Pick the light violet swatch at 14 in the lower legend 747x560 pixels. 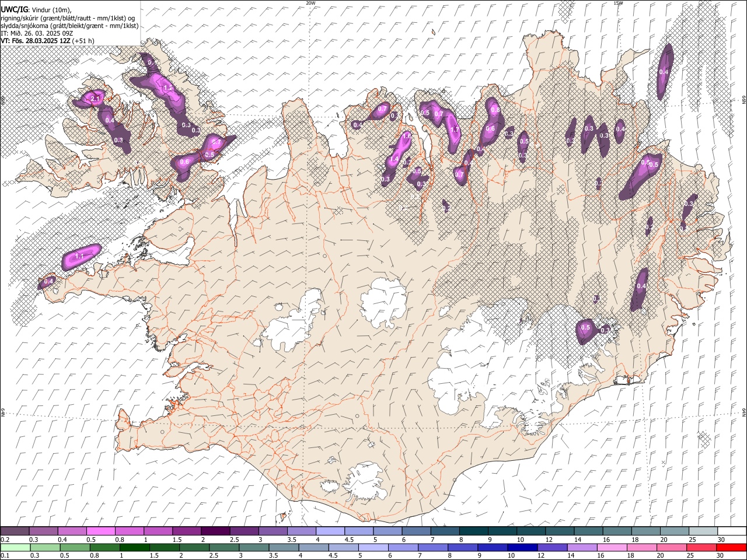[581, 547]
